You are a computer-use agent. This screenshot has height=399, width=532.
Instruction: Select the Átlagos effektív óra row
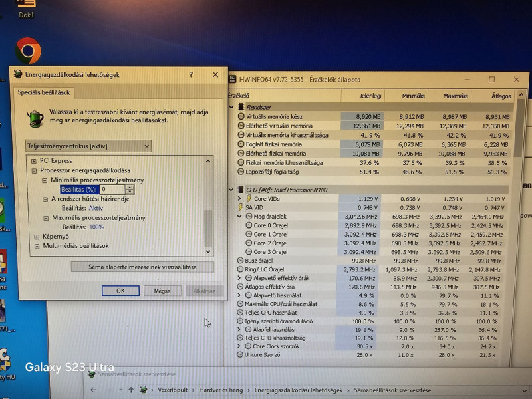(369, 287)
